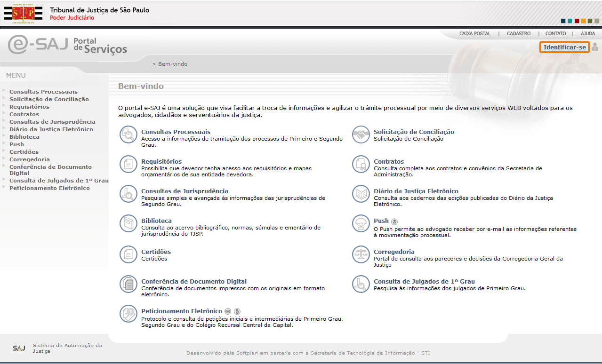Click the Consulta de Julgados de 1º Grau heading link
This screenshot has height=364, width=602.
point(424,282)
